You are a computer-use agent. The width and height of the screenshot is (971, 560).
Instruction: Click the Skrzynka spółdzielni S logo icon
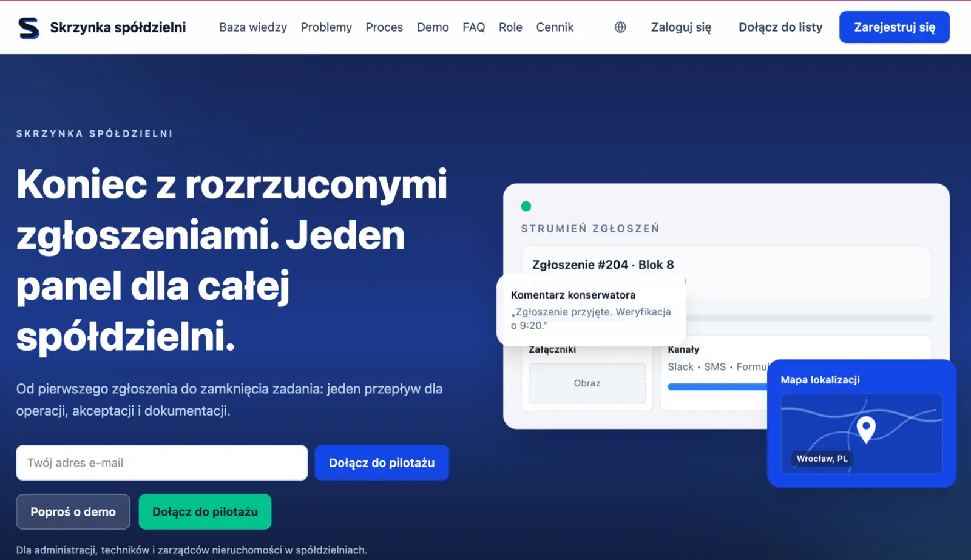point(29,27)
